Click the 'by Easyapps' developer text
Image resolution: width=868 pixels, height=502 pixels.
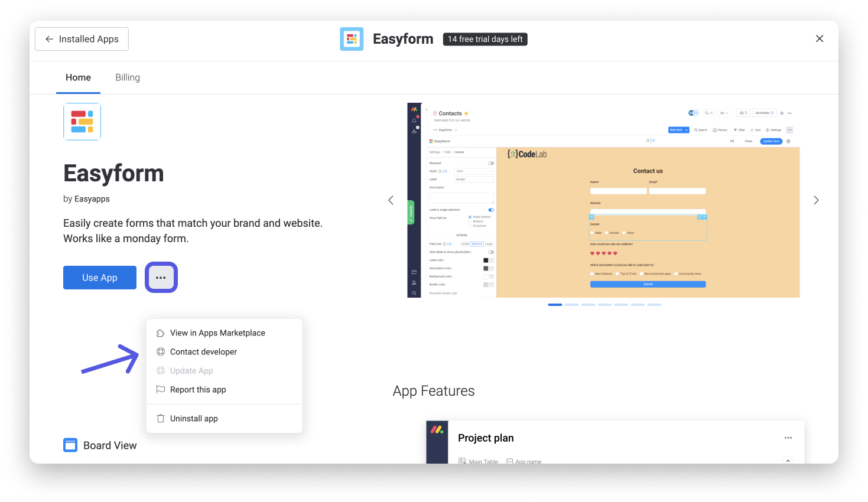coord(86,199)
